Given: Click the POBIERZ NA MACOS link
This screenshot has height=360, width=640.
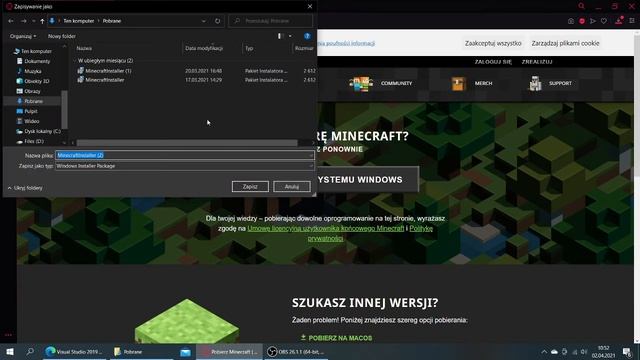Looking at the screenshot, I should click(x=336, y=338).
